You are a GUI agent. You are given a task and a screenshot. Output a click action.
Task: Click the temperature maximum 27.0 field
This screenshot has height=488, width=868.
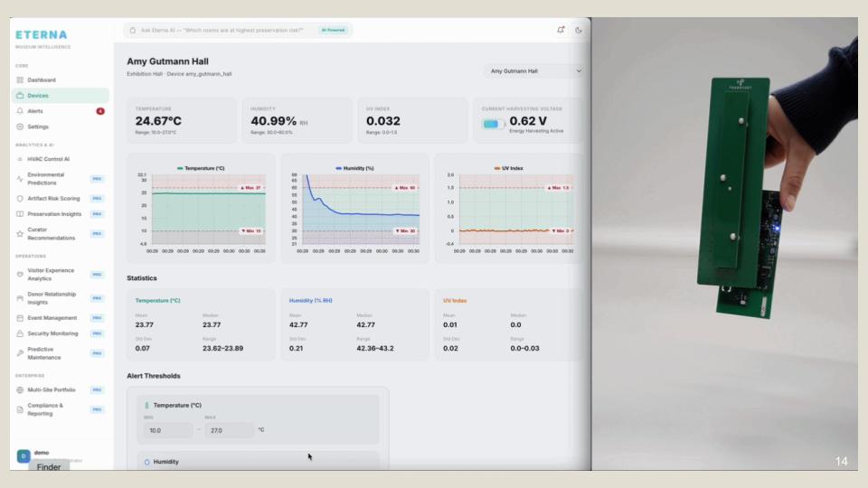[x=229, y=430]
